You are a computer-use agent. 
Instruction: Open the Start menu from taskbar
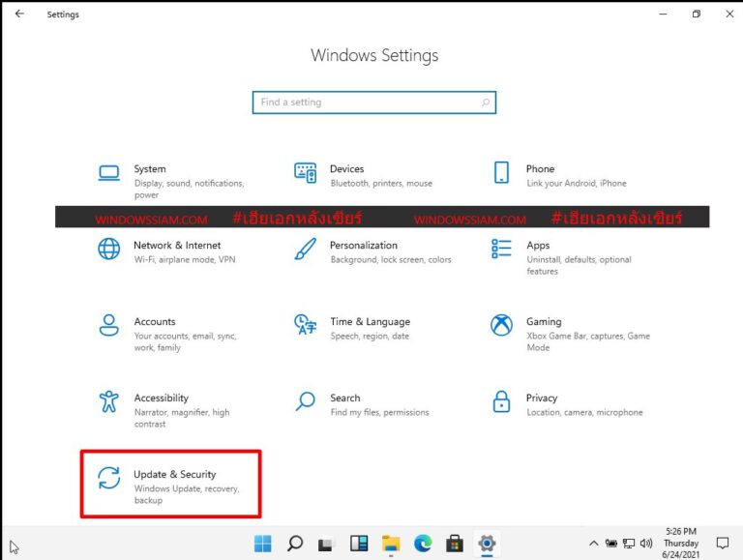point(262,544)
